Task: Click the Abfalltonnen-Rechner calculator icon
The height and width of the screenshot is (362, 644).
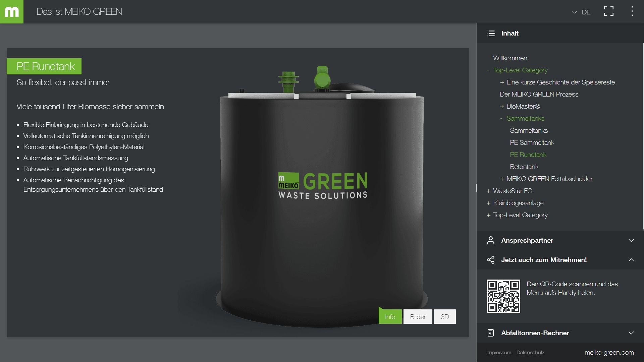Action: click(x=491, y=333)
